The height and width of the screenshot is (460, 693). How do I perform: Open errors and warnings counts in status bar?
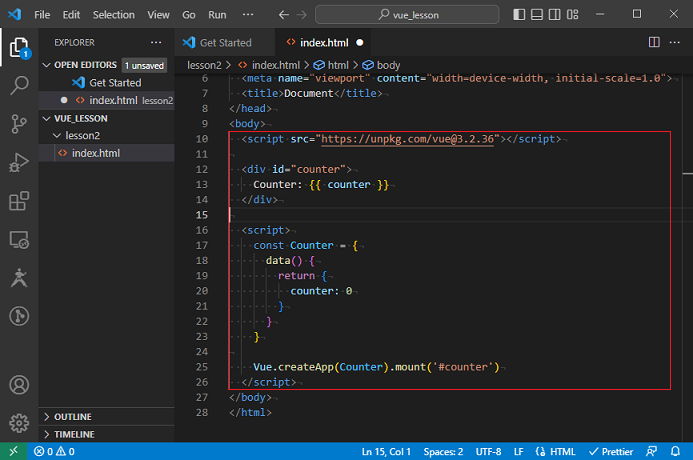54,452
